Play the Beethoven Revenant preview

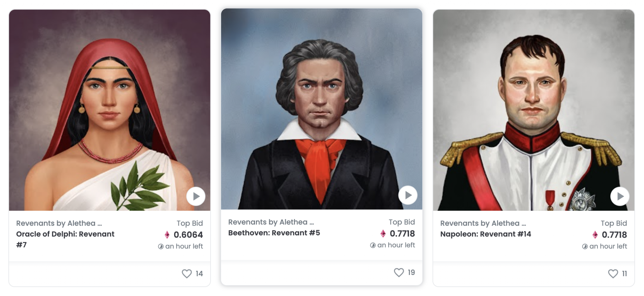pos(408,195)
